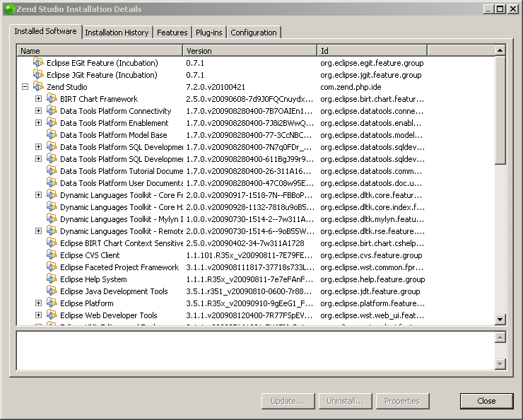Switch to the Configuration tab

pos(254,33)
